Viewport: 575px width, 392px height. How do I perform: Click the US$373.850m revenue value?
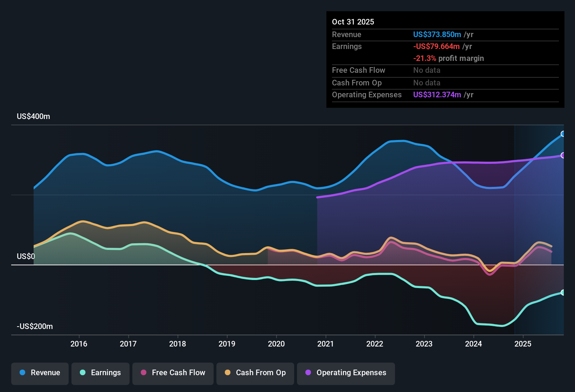pos(437,34)
